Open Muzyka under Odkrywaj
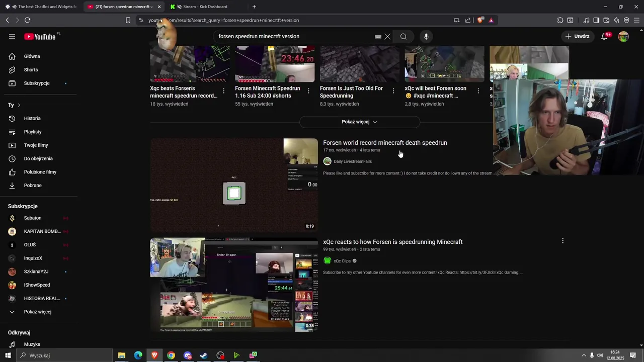 (40, 344)
